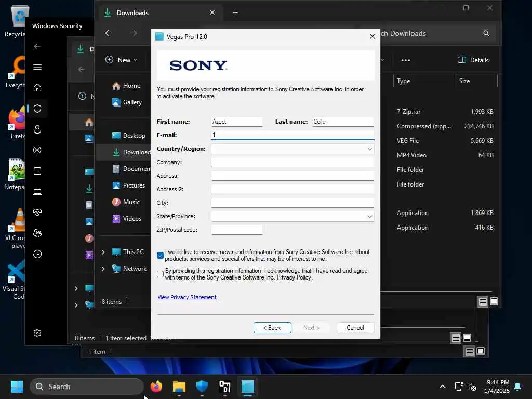Click the Company input field

click(x=292, y=162)
